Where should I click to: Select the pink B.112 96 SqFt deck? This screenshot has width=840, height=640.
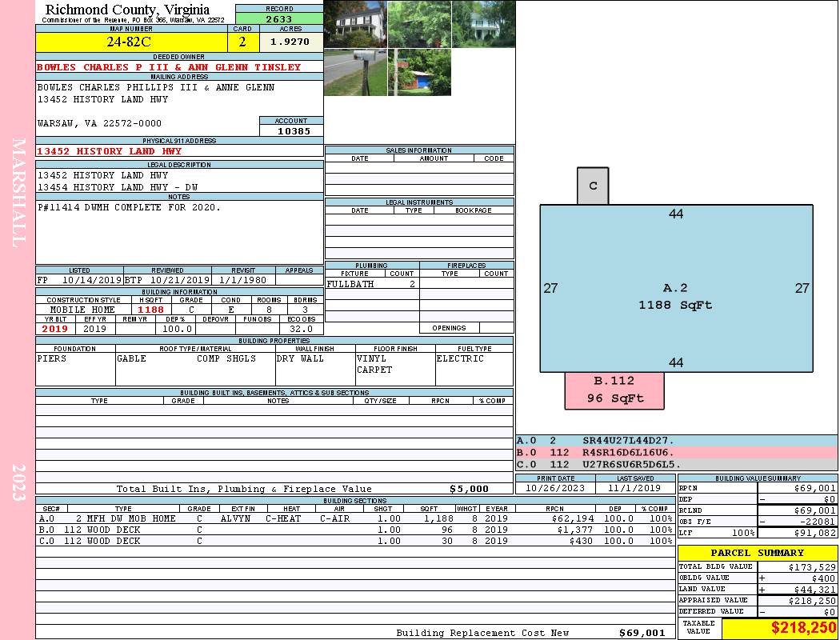coord(614,390)
